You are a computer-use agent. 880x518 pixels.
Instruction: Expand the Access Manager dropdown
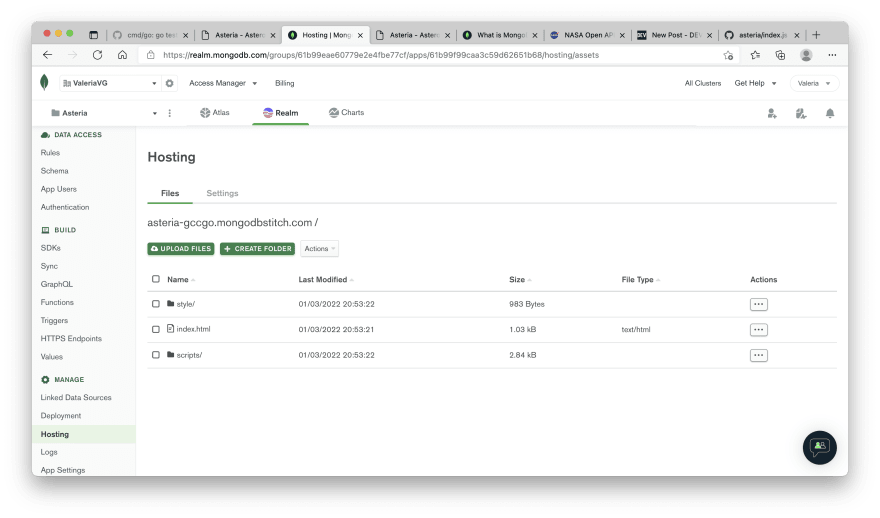(x=223, y=83)
